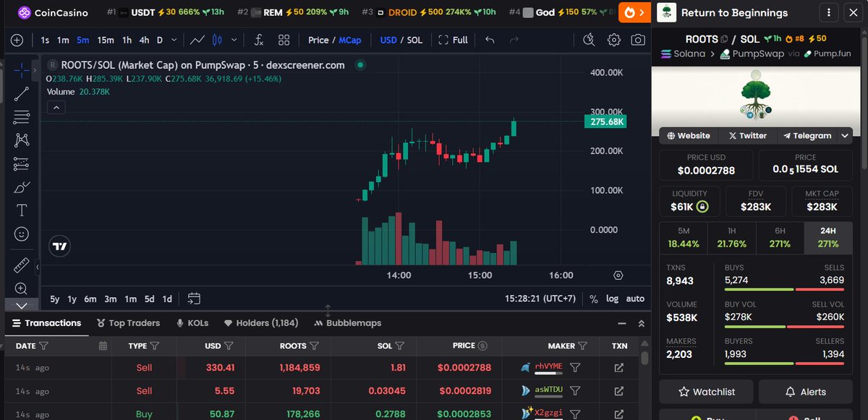Viewport: 868px width, 420px height.
Task: Open the TYPE column filter
Action: click(x=155, y=346)
